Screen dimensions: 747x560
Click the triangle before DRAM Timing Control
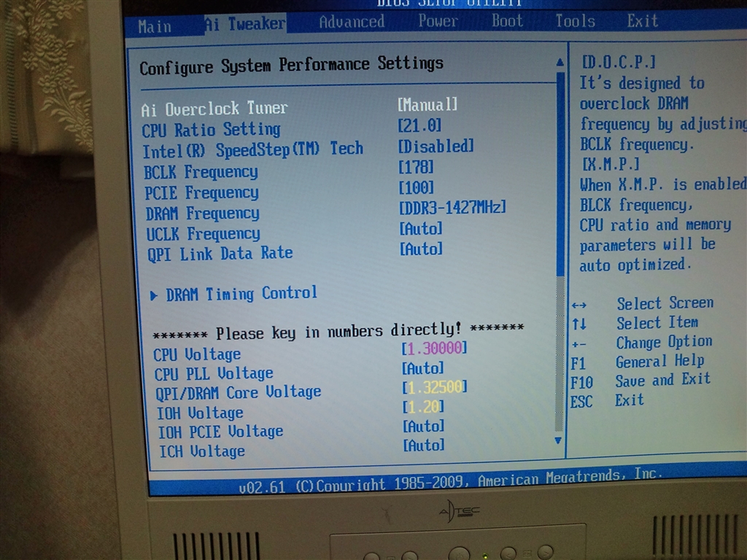click(153, 296)
